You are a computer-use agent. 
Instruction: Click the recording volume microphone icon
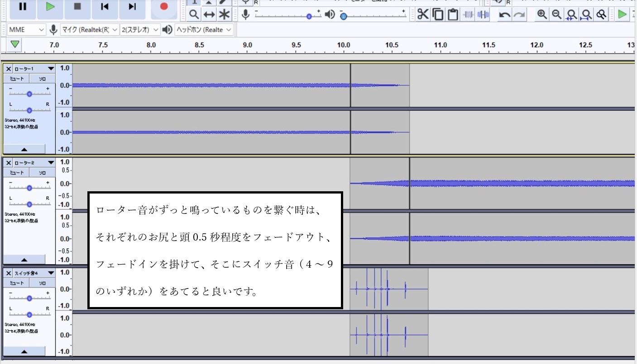pyautogui.click(x=245, y=15)
